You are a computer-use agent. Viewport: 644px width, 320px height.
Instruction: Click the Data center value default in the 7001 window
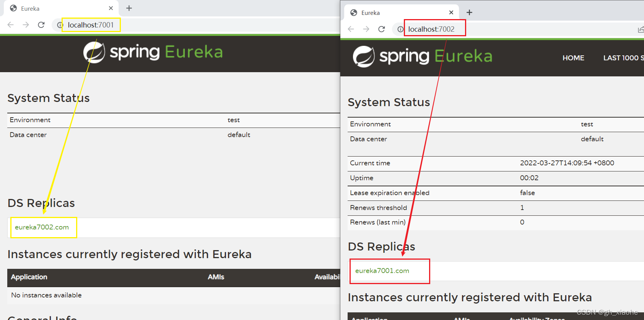[239, 135]
